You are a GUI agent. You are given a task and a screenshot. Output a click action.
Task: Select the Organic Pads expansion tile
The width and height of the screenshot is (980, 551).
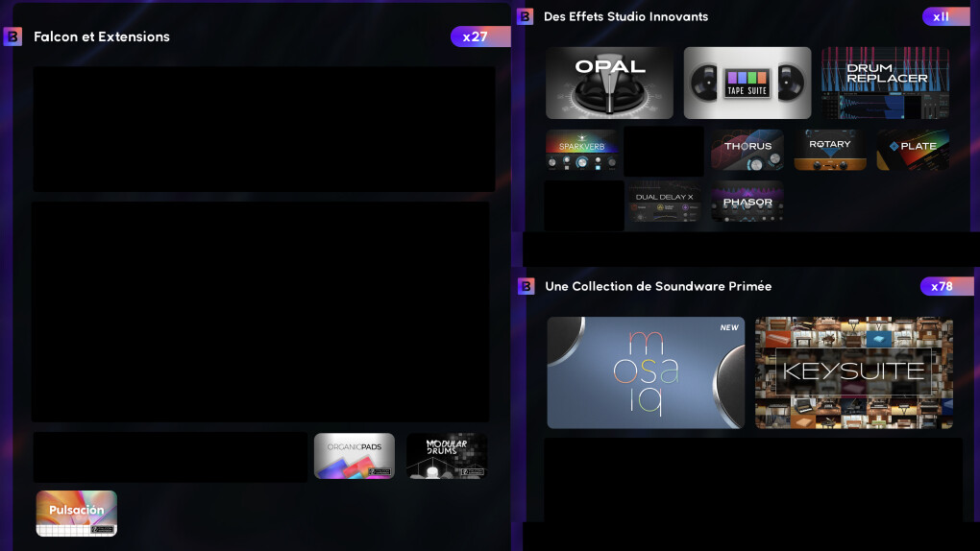[x=355, y=456]
